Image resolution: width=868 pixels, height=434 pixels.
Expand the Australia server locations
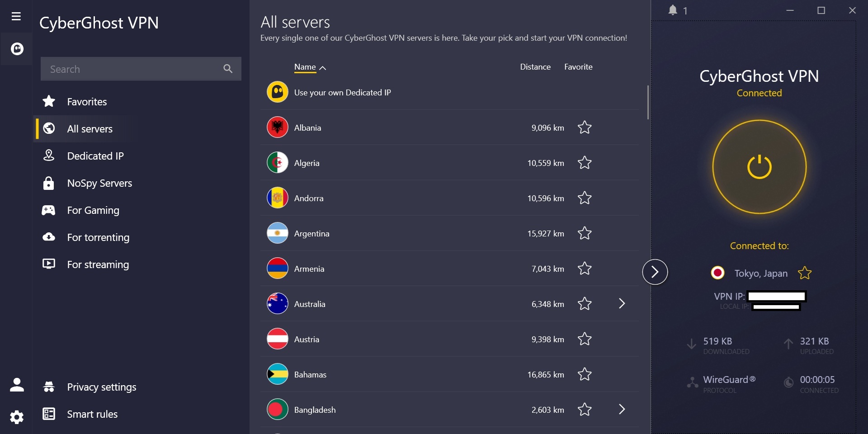pyautogui.click(x=622, y=304)
